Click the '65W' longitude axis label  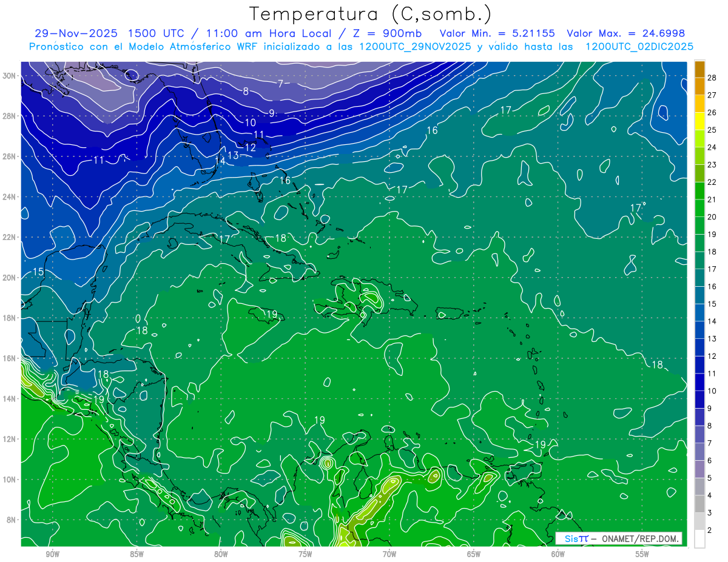474,554
